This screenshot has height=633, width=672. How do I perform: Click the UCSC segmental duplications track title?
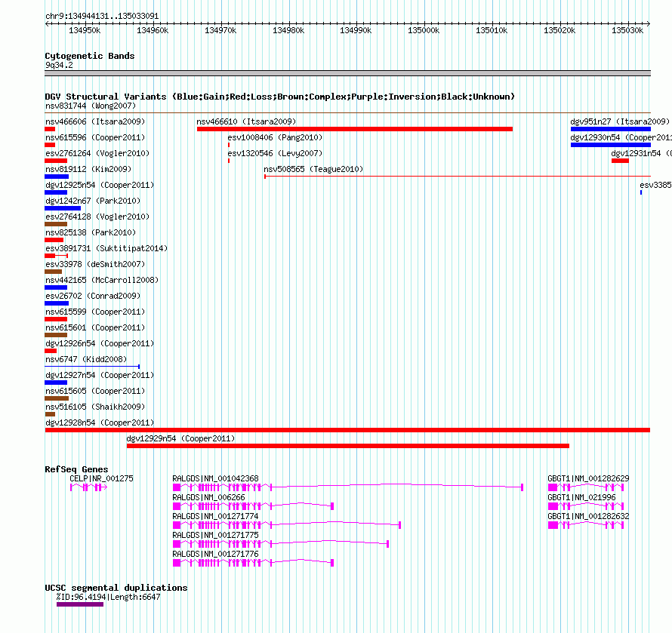116,588
